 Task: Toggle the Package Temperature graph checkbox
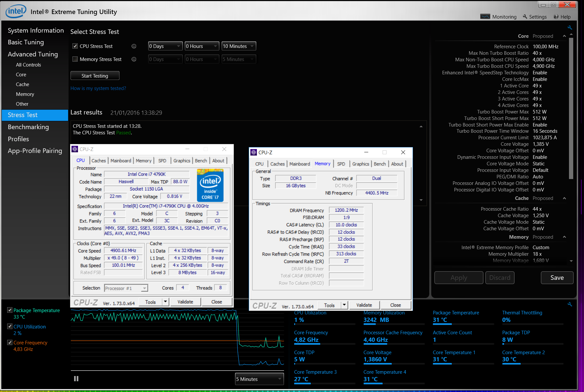(x=10, y=310)
